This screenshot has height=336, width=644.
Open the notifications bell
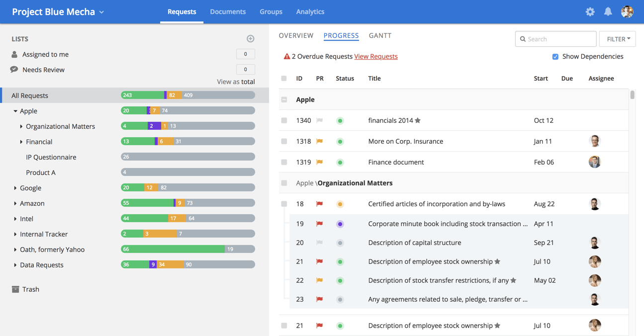click(608, 12)
